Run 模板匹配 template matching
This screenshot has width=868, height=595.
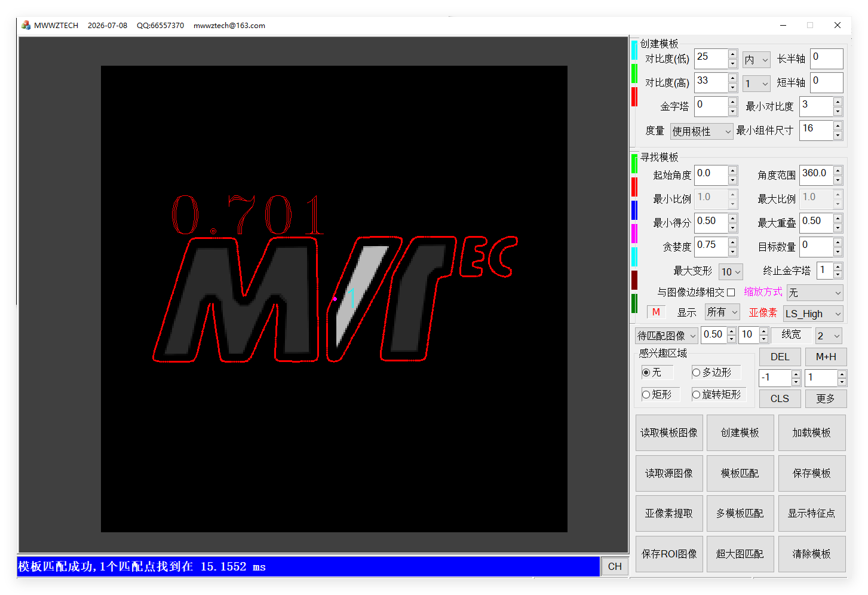pos(740,473)
